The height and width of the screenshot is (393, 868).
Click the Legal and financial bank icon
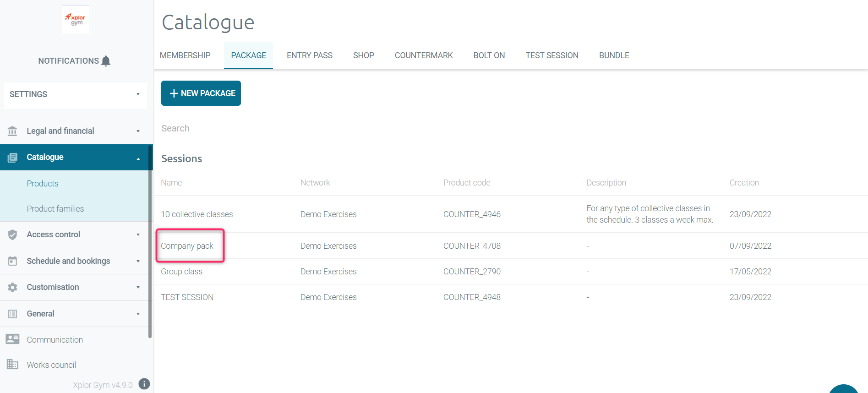pos(12,131)
